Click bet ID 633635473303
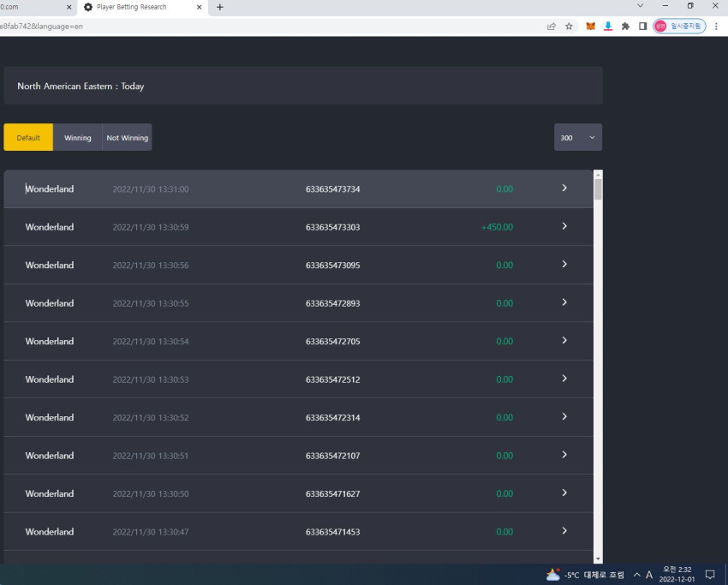This screenshot has height=585, width=728. 332,227
